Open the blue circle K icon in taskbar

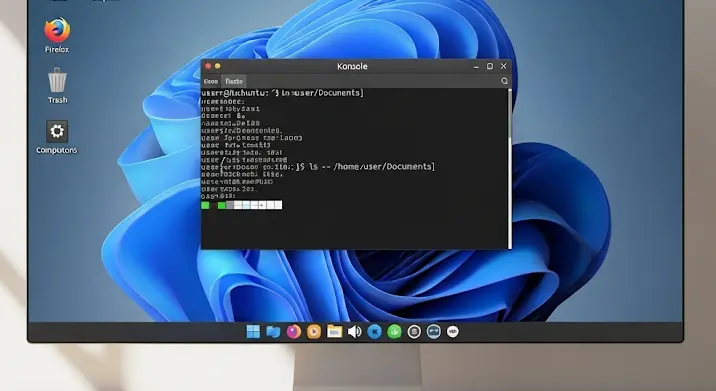[374, 332]
